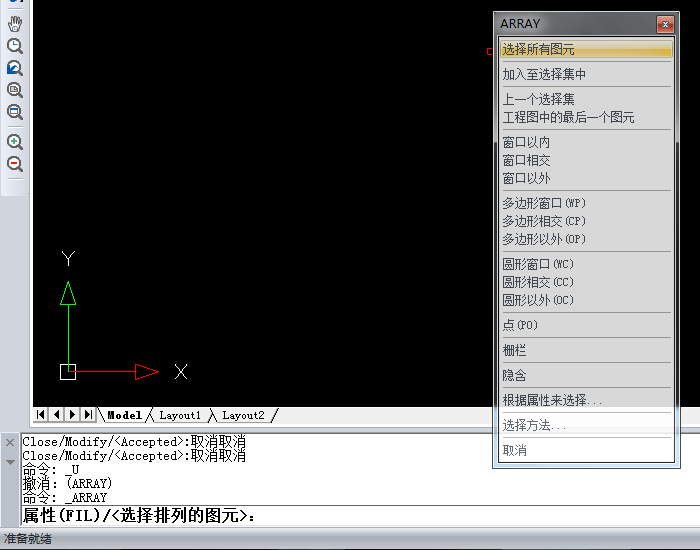
Task: Select the Pan hand tool
Action: pos(15,24)
